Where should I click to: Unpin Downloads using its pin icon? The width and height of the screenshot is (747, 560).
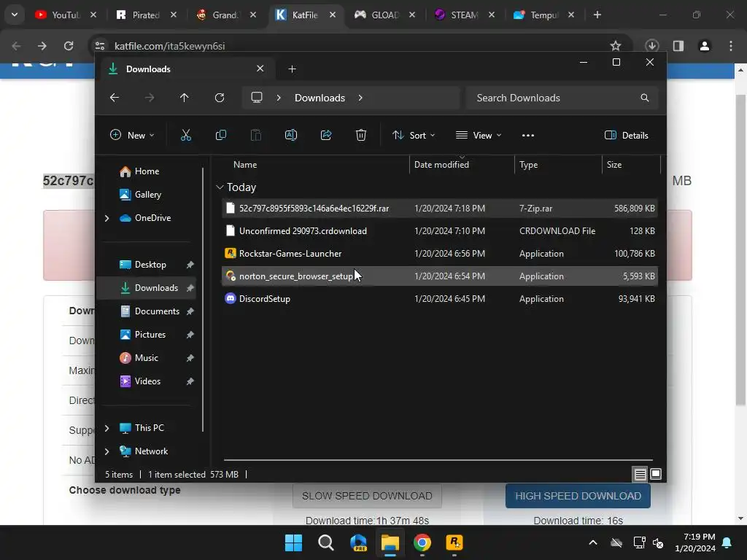(x=190, y=288)
